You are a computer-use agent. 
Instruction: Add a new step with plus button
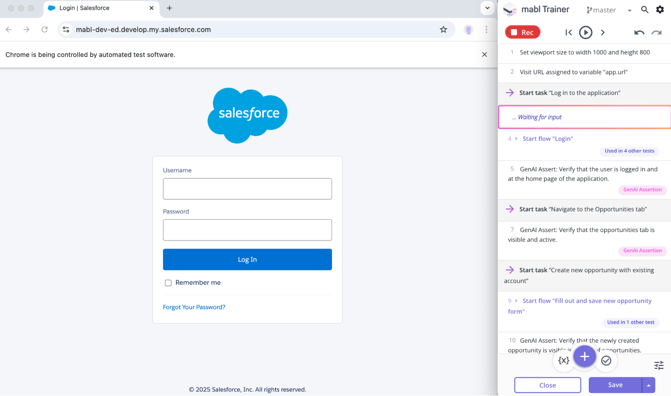pyautogui.click(x=585, y=357)
